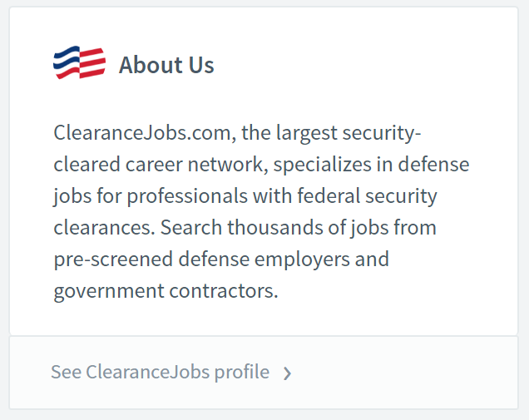Screen dimensions: 529x420
Task: Click "jobs for professionals" text line
Action: [151, 196]
